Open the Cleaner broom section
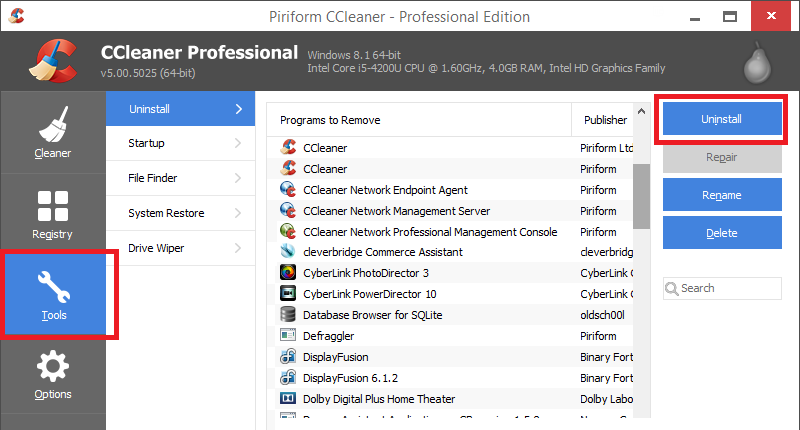 pos(53,133)
